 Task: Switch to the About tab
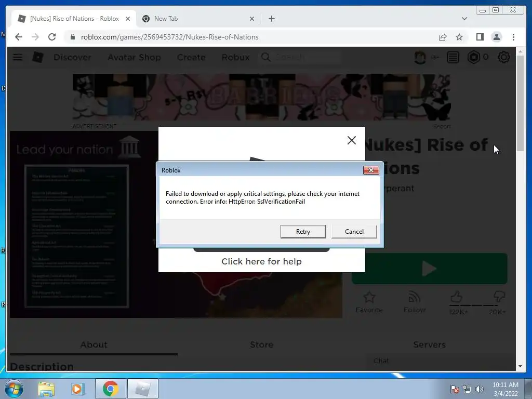(x=94, y=345)
